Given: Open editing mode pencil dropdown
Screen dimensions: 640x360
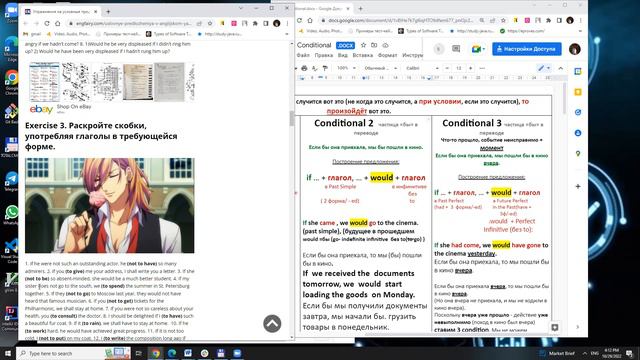Looking at the screenshot, I should coord(544,68).
